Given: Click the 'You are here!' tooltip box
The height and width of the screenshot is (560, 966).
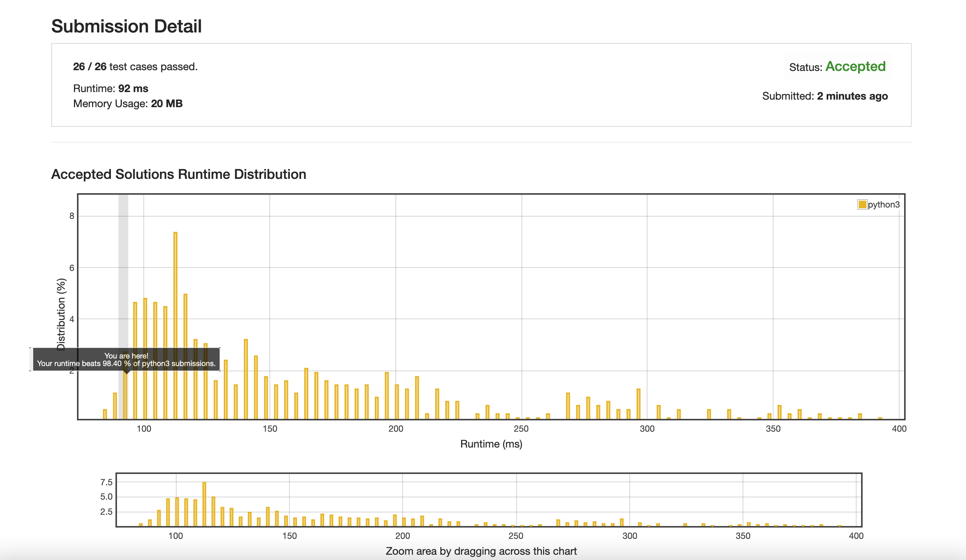Looking at the screenshot, I should coord(126,360).
